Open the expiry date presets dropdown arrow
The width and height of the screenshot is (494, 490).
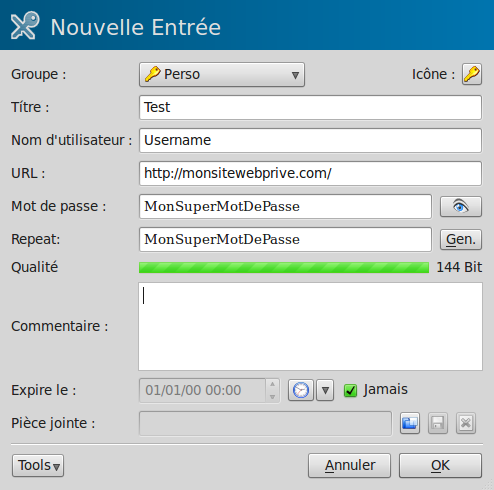point(325,390)
